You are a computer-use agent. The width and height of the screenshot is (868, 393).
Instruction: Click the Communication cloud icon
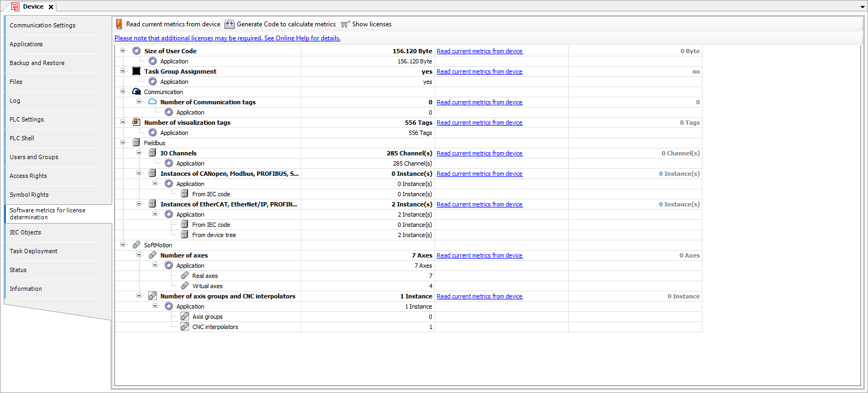click(136, 92)
